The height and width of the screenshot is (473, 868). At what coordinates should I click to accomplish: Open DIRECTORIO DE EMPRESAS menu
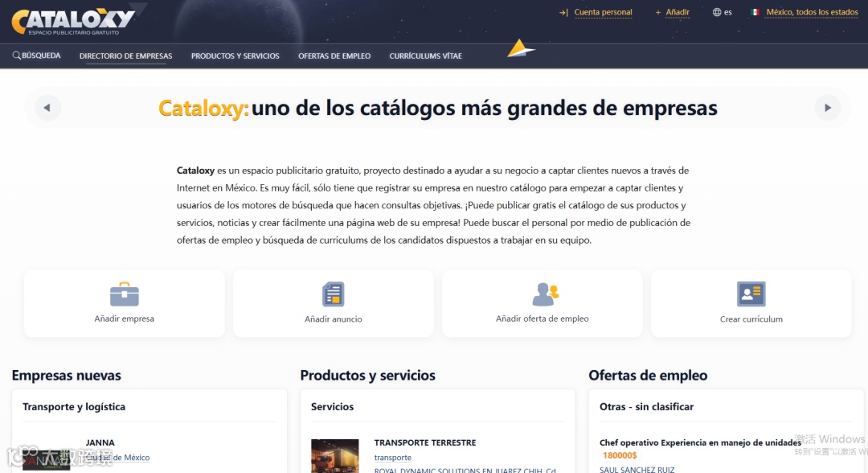pos(125,56)
